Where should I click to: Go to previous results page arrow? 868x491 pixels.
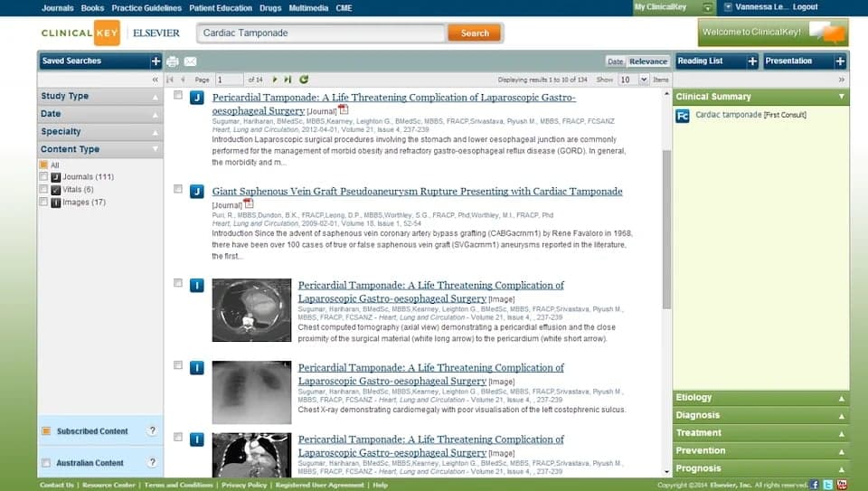(x=184, y=80)
